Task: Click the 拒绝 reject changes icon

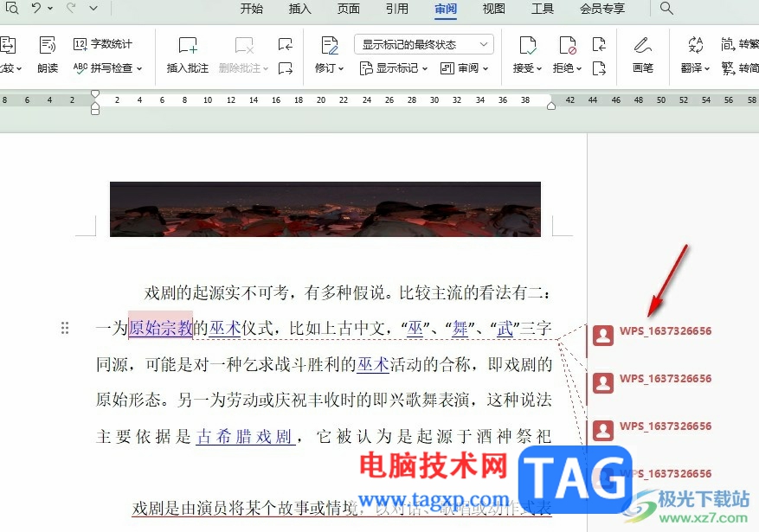Action: tap(568, 46)
